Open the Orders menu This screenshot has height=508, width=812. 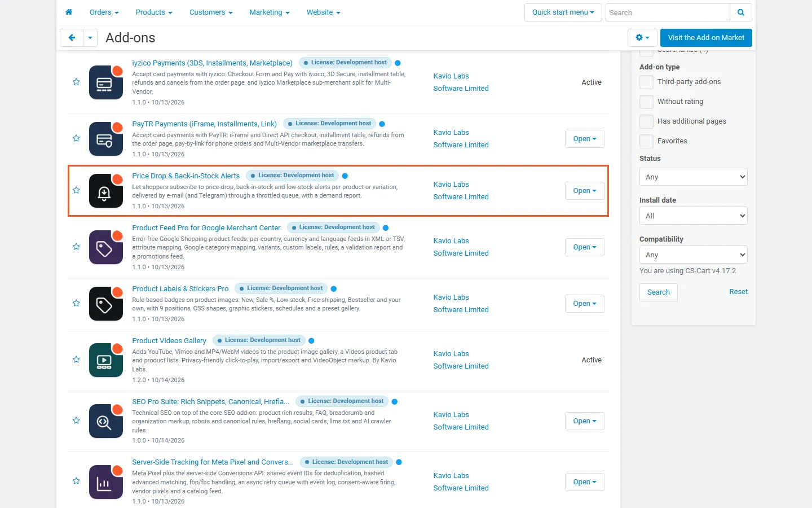[104, 12]
